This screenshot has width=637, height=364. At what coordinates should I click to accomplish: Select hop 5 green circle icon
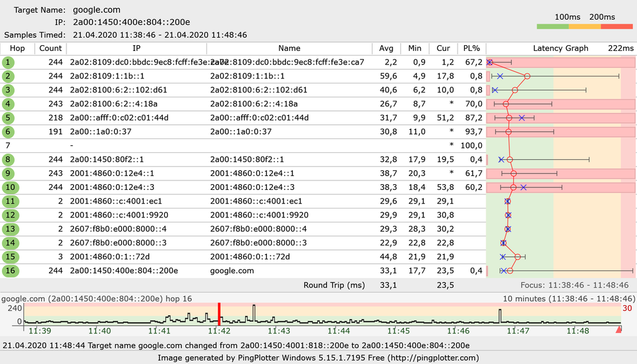pos(8,118)
